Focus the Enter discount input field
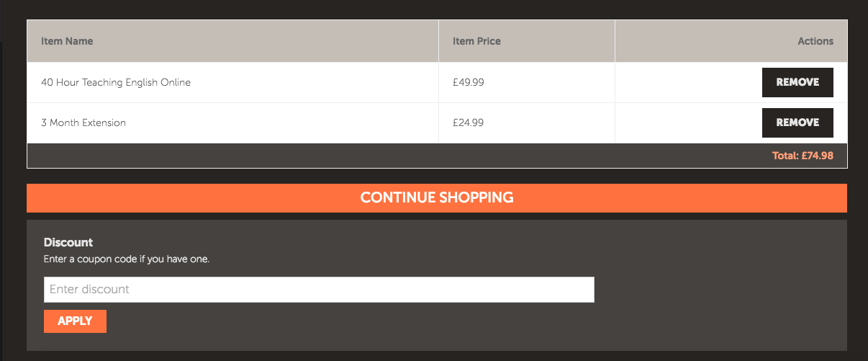 click(319, 290)
